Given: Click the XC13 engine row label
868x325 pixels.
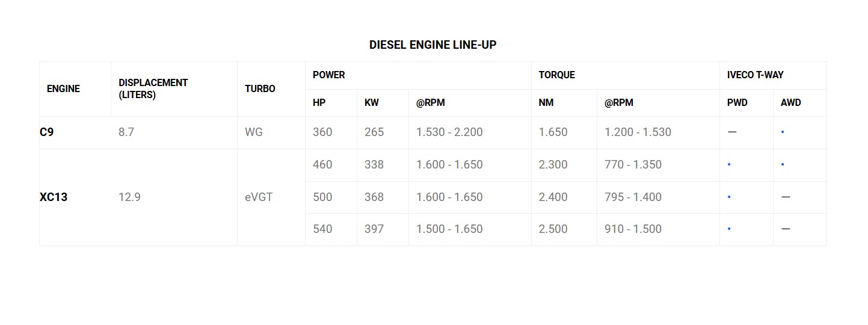Looking at the screenshot, I should pyautogui.click(x=54, y=197).
